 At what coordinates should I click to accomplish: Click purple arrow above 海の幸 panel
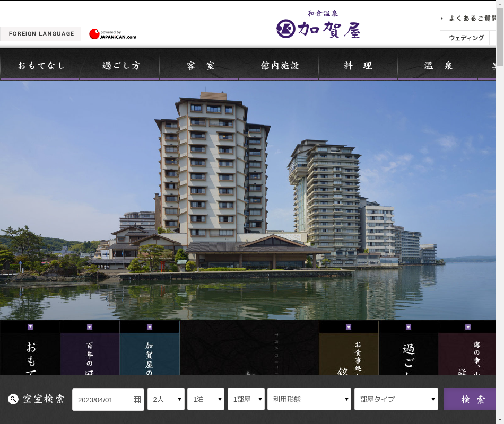coord(468,327)
